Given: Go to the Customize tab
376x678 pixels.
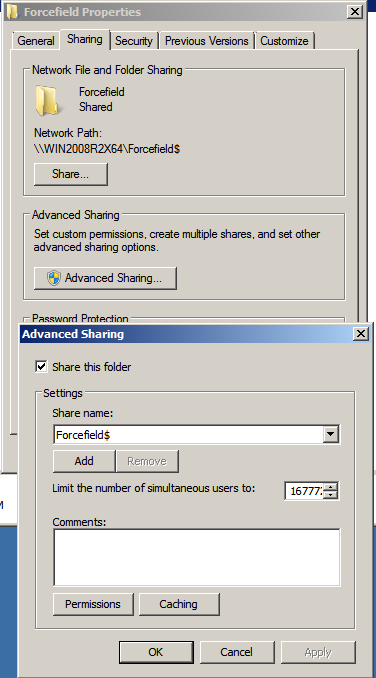Looking at the screenshot, I should (284, 41).
